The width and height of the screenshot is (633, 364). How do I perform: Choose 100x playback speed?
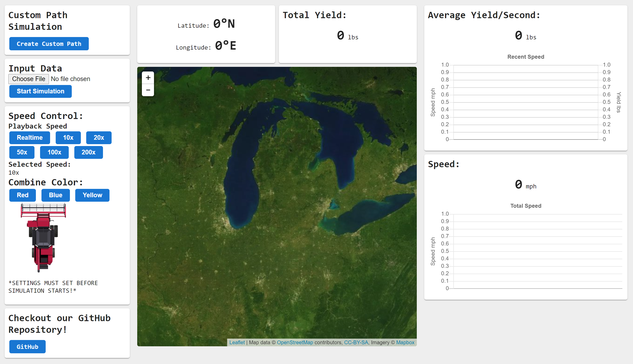[x=54, y=152]
